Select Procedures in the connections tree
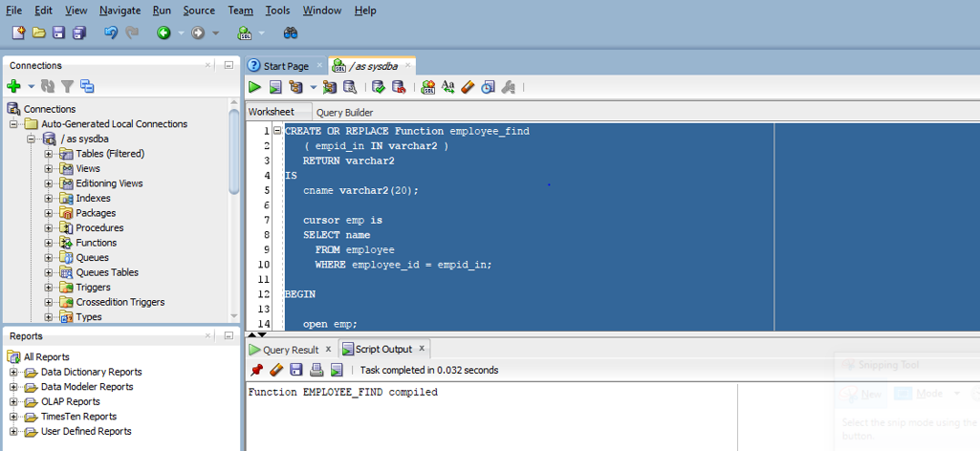Viewport: 980px width, 451px height. pos(99,228)
